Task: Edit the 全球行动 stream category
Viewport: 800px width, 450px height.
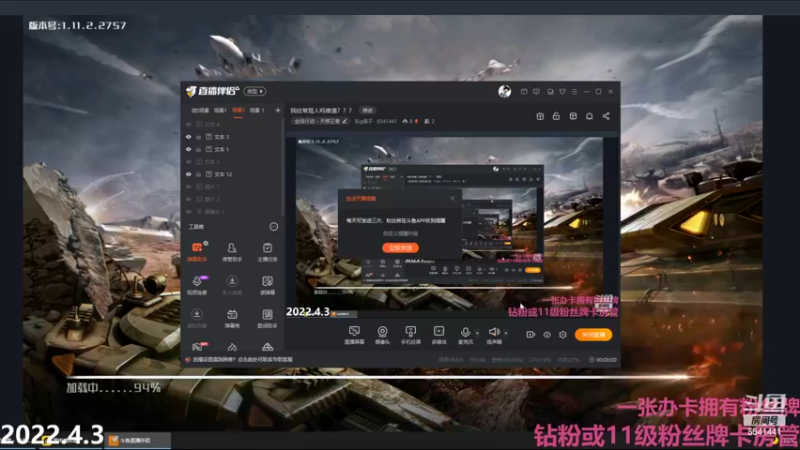Action: [x=321, y=121]
